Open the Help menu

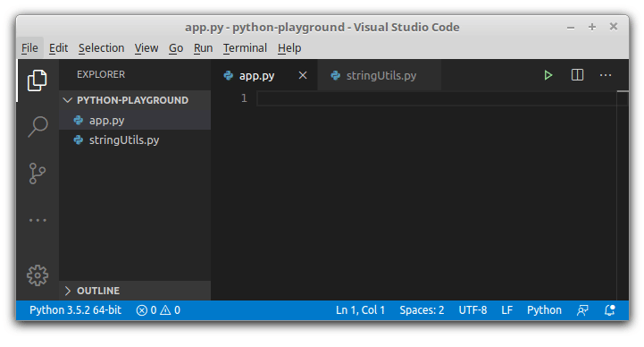tap(289, 48)
